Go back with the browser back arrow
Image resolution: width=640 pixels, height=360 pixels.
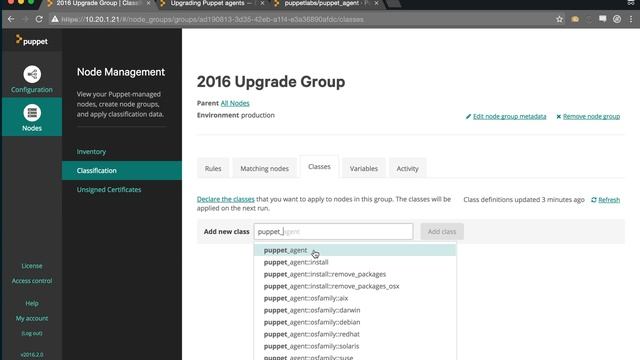(x=11, y=19)
